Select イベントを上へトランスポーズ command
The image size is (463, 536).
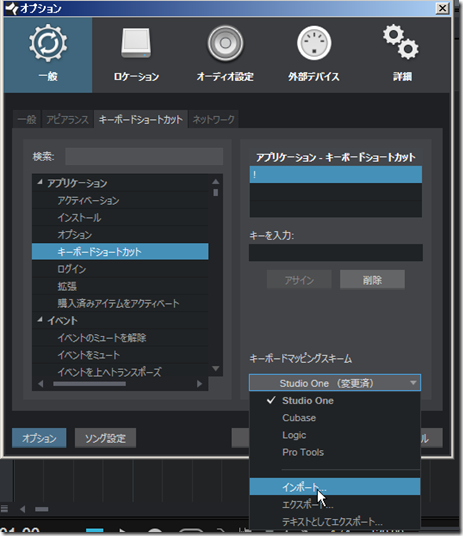point(120,372)
